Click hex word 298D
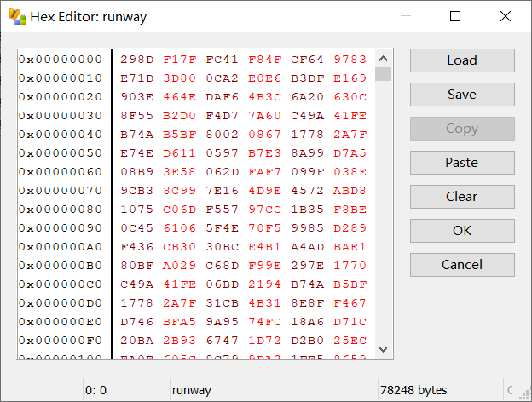Screen dimensions: 532x402 pos(137,60)
